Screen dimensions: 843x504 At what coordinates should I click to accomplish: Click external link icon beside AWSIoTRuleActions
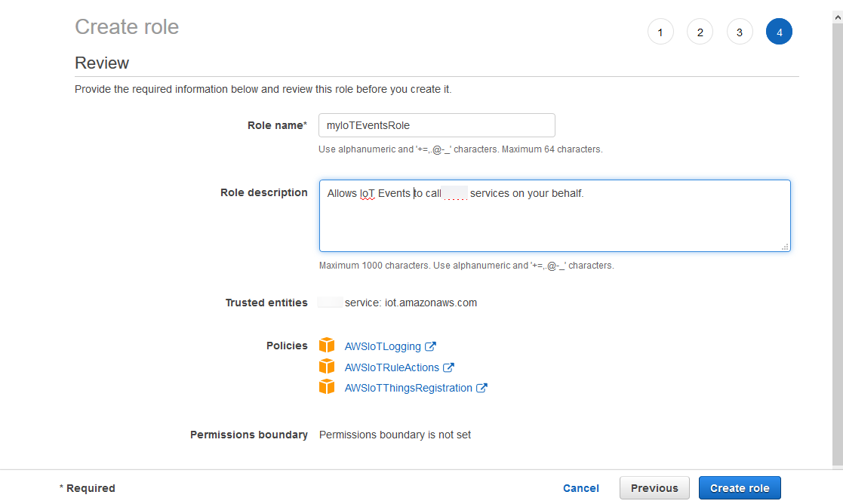[448, 367]
